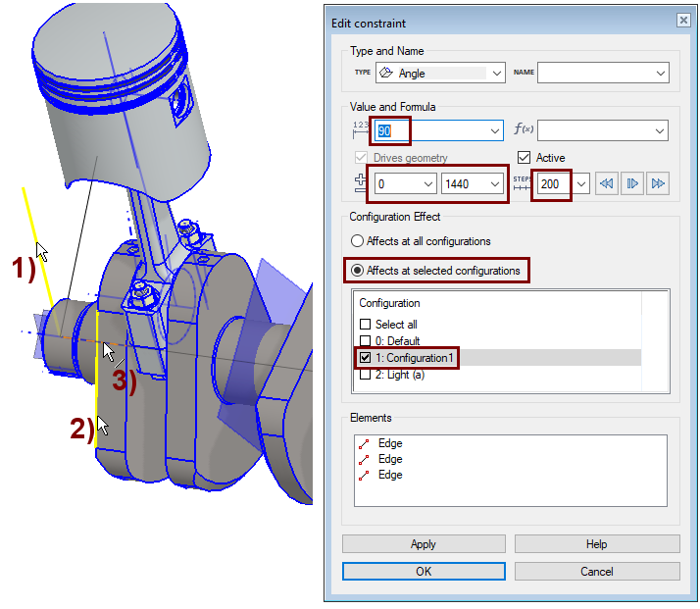
Task: Click the rewind animation button
Action: [606, 183]
